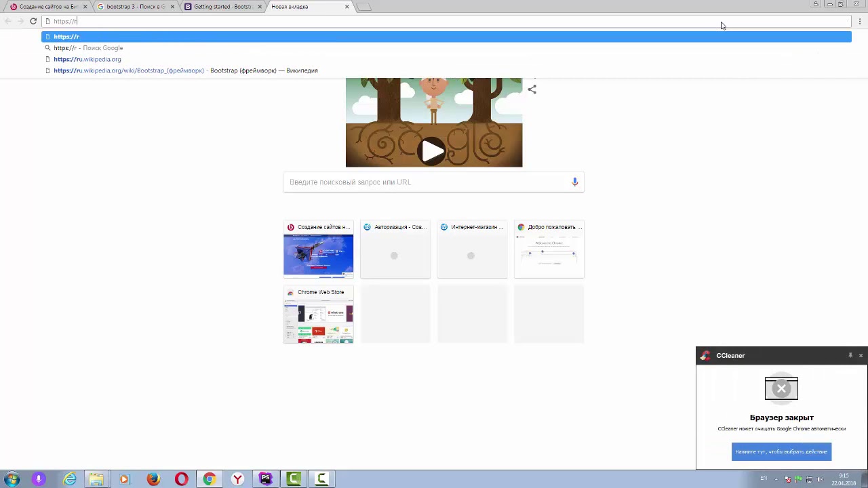Image resolution: width=868 pixels, height=488 pixels.
Task: Click the Action Center flag tray icon
Action: click(x=787, y=479)
